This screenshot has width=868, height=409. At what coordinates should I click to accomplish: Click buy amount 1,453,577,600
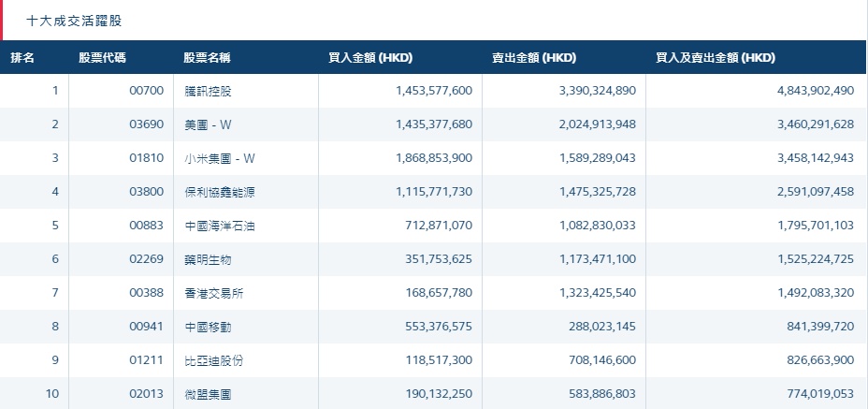point(435,91)
